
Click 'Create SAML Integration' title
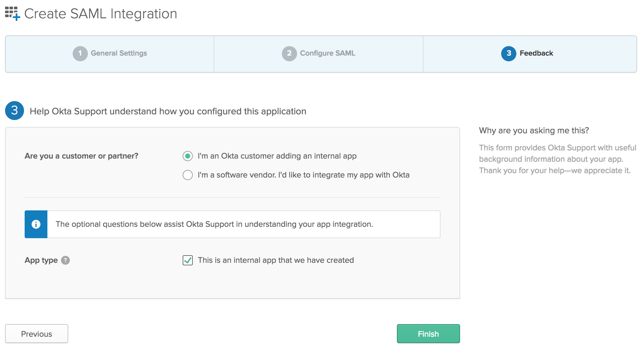pyautogui.click(x=100, y=14)
